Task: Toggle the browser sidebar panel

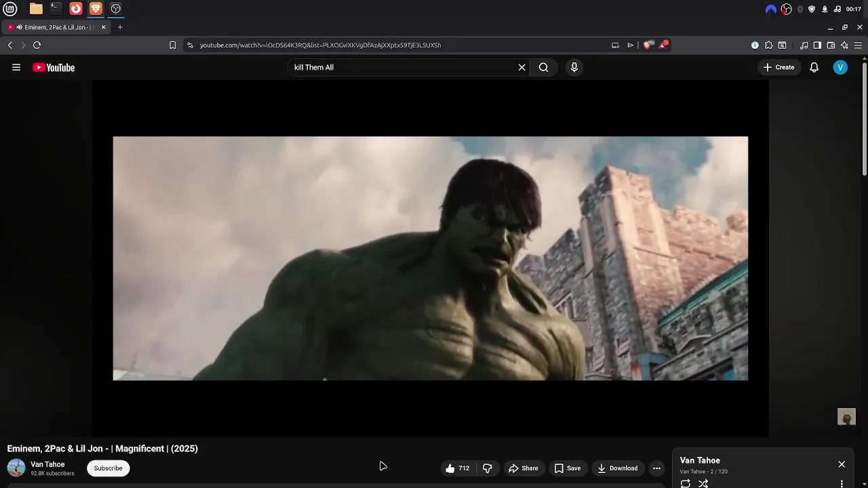Action: [817, 45]
